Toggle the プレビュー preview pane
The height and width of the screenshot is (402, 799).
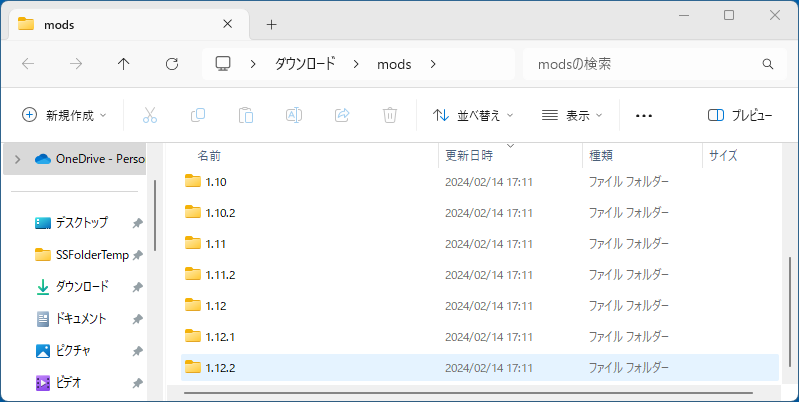pos(740,115)
